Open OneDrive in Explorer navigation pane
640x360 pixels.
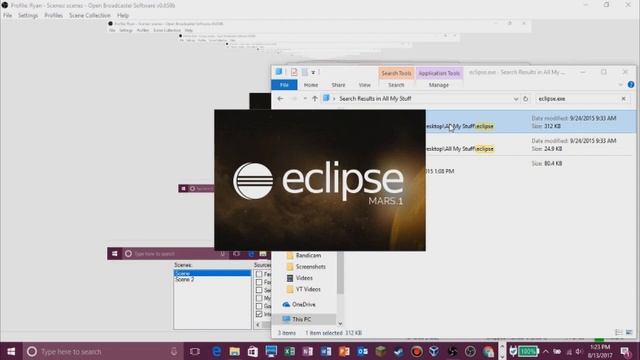point(304,304)
